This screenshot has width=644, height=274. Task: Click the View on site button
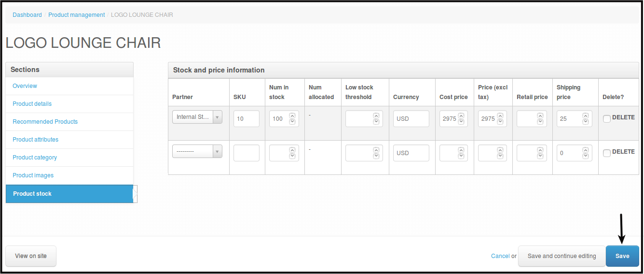(x=31, y=256)
